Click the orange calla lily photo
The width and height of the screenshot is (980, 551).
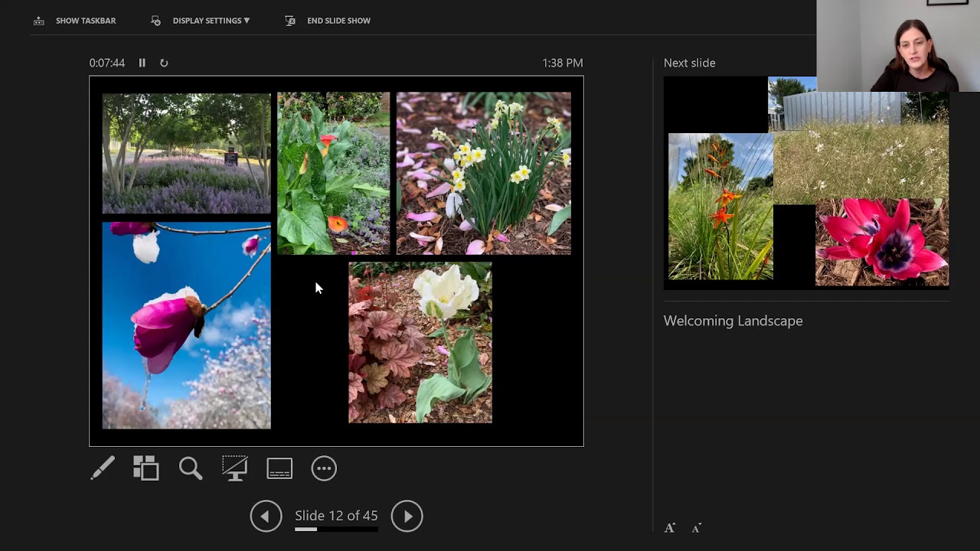click(x=333, y=173)
